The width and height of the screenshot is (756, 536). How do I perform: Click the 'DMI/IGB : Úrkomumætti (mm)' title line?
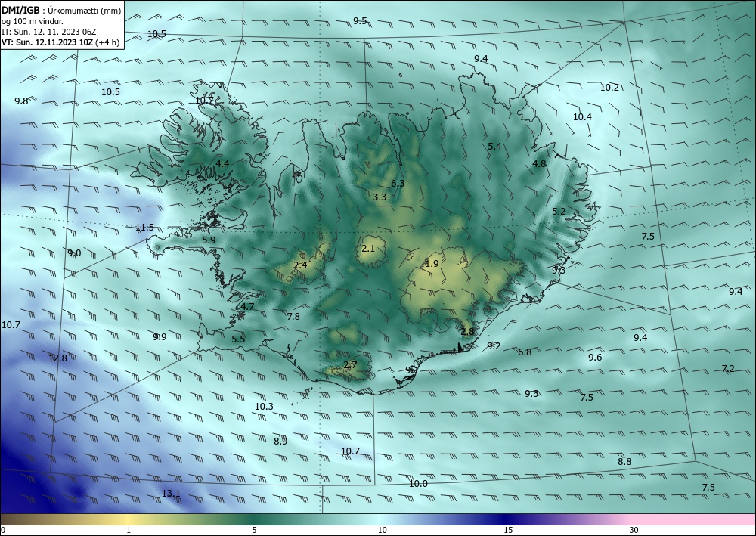tap(61, 10)
